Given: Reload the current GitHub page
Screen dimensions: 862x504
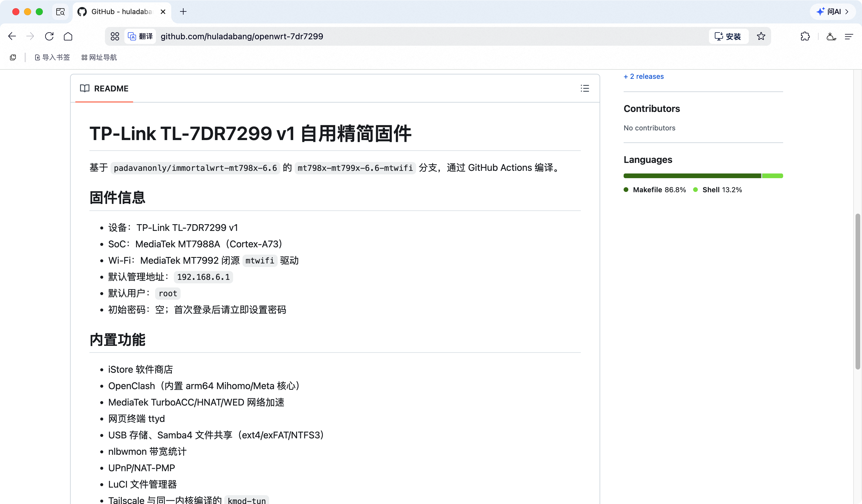Looking at the screenshot, I should 49,36.
